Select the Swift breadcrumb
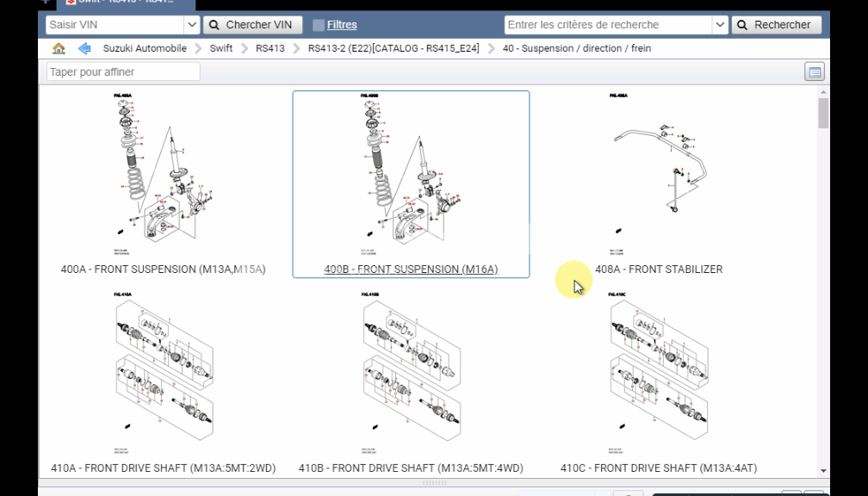 click(220, 49)
